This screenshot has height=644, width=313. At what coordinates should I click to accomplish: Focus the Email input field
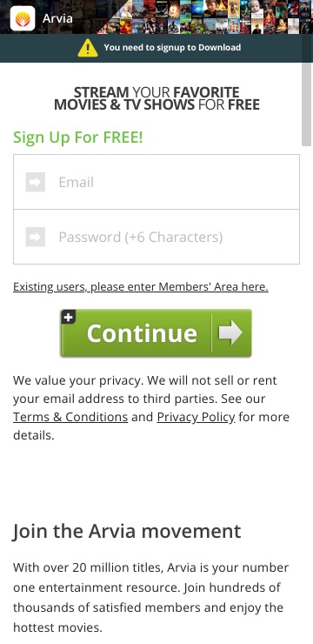coord(156,182)
